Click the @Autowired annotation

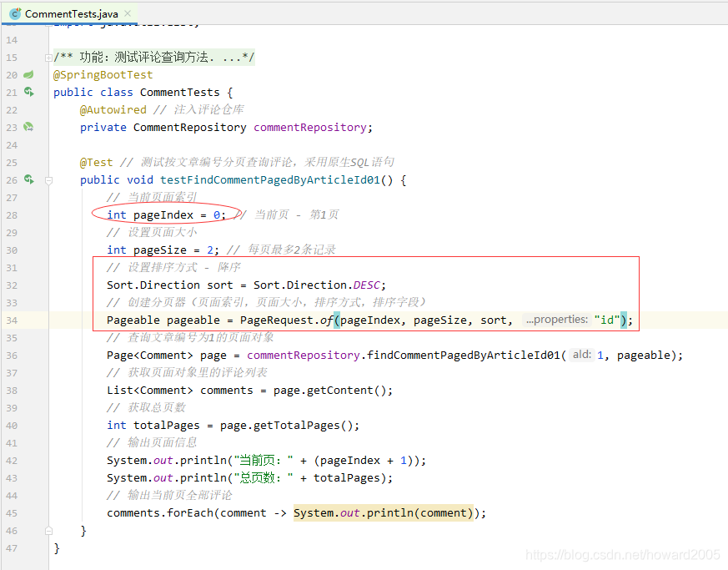point(113,109)
